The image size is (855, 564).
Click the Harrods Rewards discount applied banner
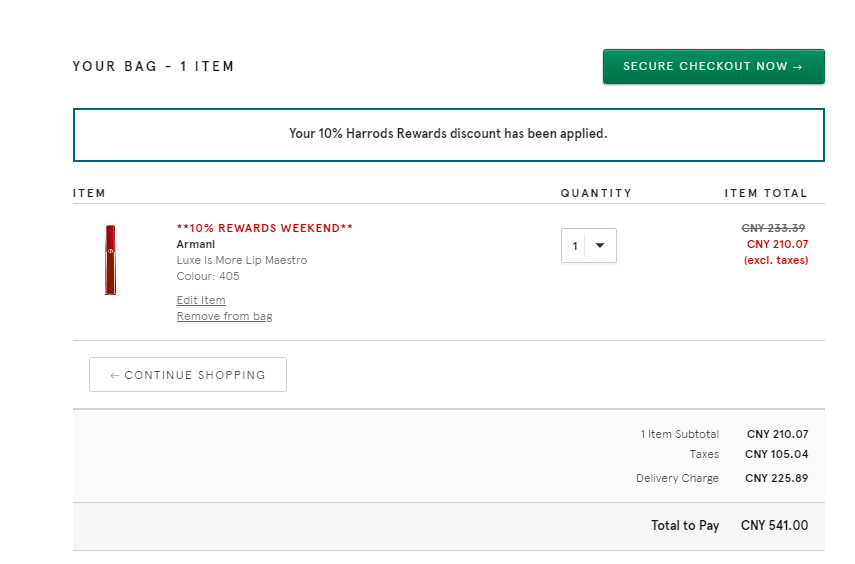coord(448,135)
